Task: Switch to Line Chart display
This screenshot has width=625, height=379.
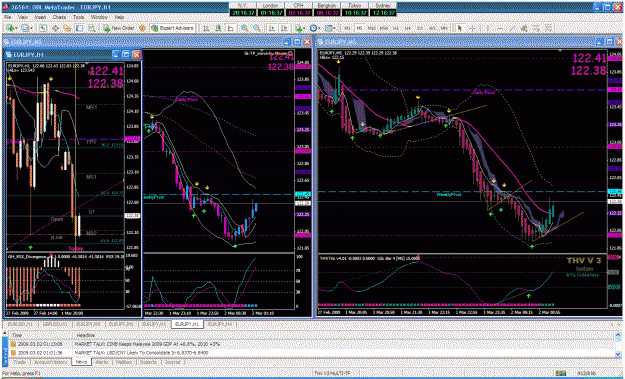Action: [x=230, y=28]
